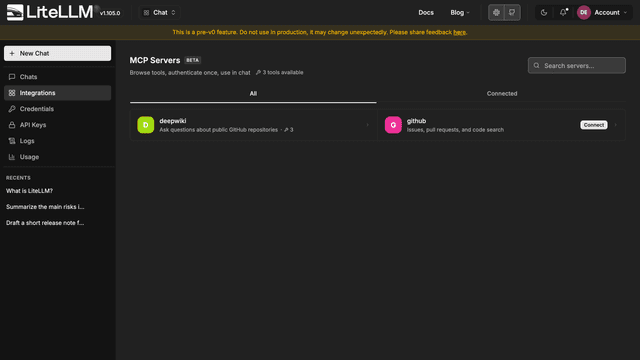The height and width of the screenshot is (360, 640).
Task: Click the BETA badge next to MCP Servers
Action: (193, 60)
